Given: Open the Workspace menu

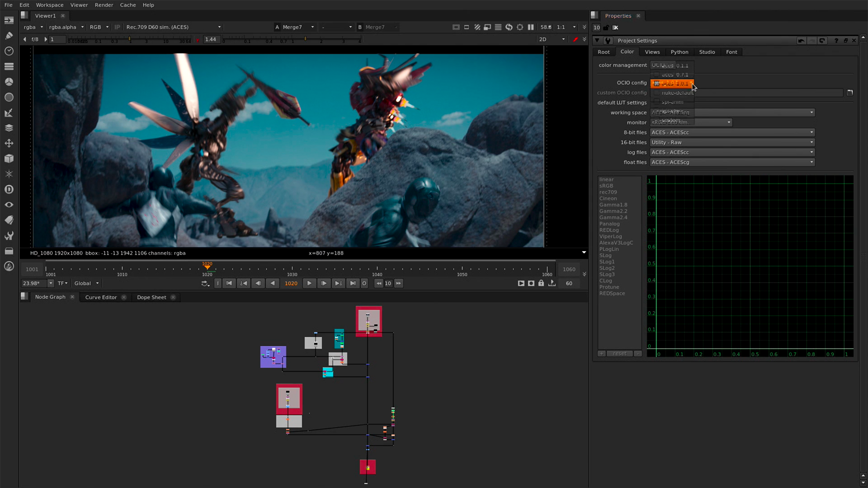Looking at the screenshot, I should click(49, 5).
